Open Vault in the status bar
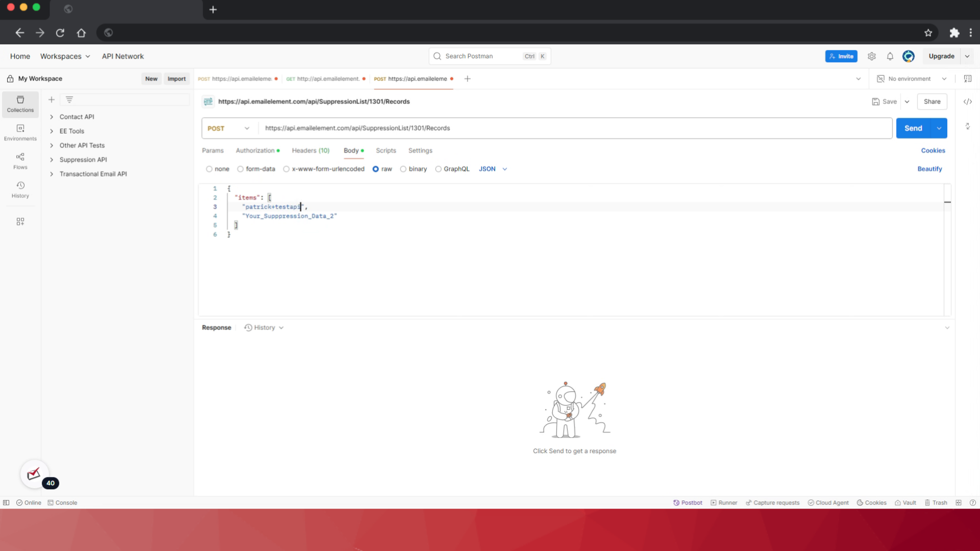This screenshot has width=980, height=551. 905,503
